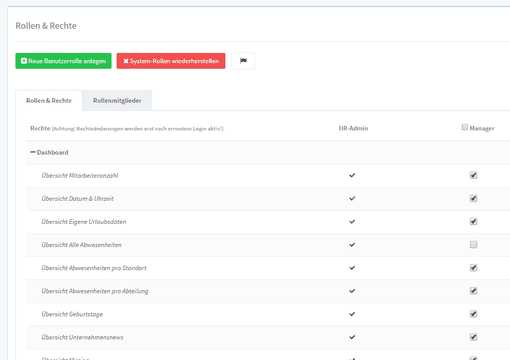Viewport: 510px width, 360px height.
Task: Click 'Übersicht Eigene Urlaubsdaten' row label
Action: [84, 222]
